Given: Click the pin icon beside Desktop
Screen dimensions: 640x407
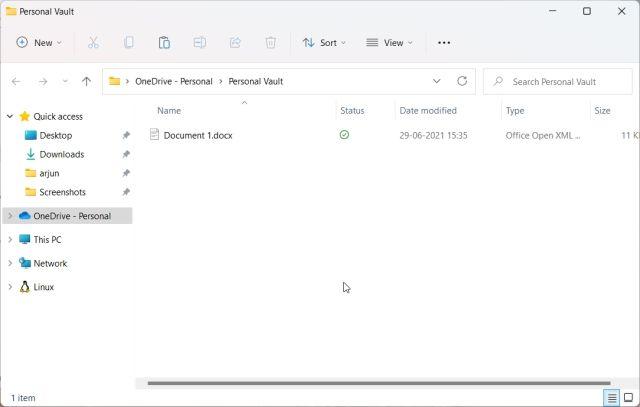Looking at the screenshot, I should pos(126,135).
